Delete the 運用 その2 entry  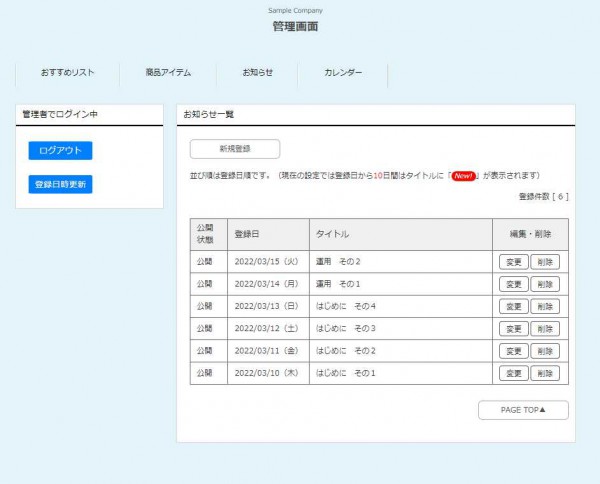(x=544, y=262)
